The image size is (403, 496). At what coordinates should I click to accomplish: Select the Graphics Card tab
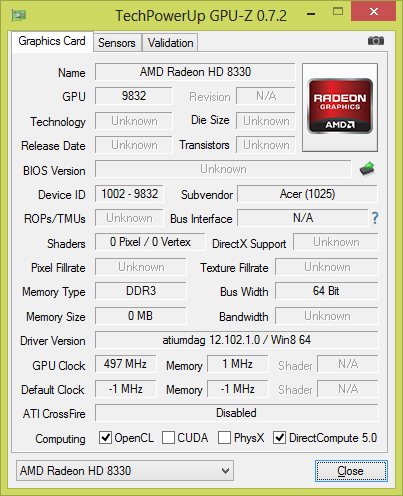click(x=52, y=41)
